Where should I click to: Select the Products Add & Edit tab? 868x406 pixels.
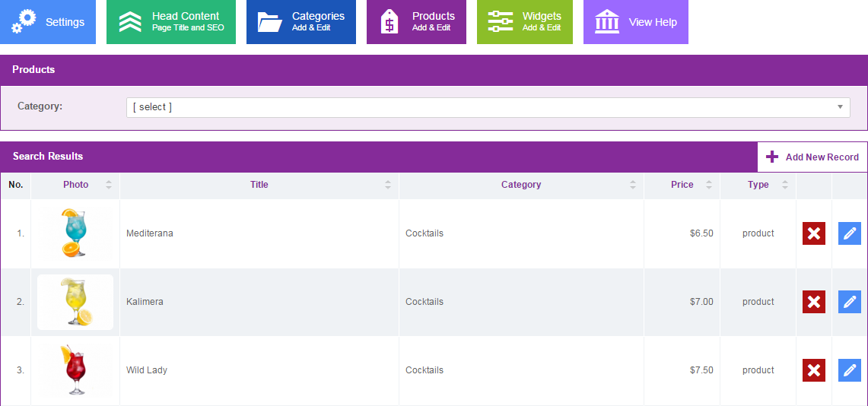(x=416, y=22)
